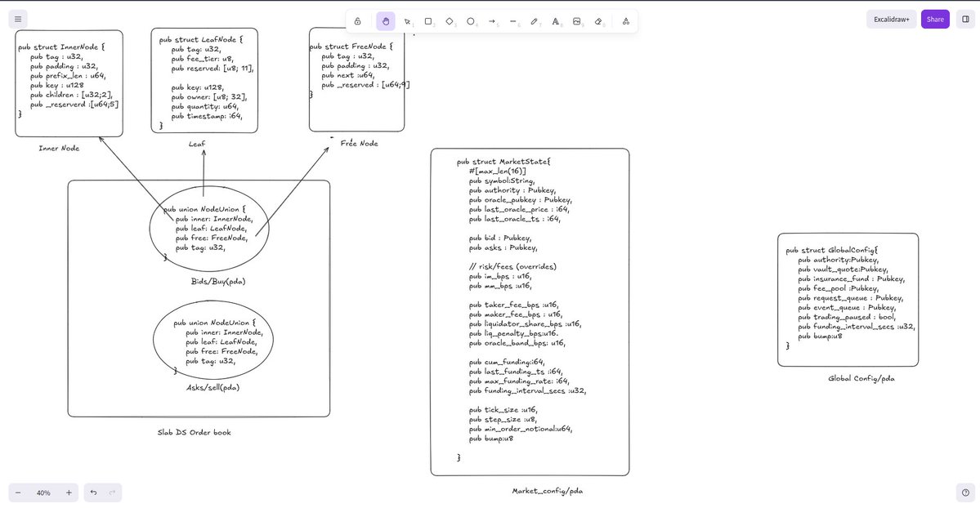This screenshot has width=980, height=508.
Task: Click 'pub trading_paused : bool,' line
Action: pos(847,318)
